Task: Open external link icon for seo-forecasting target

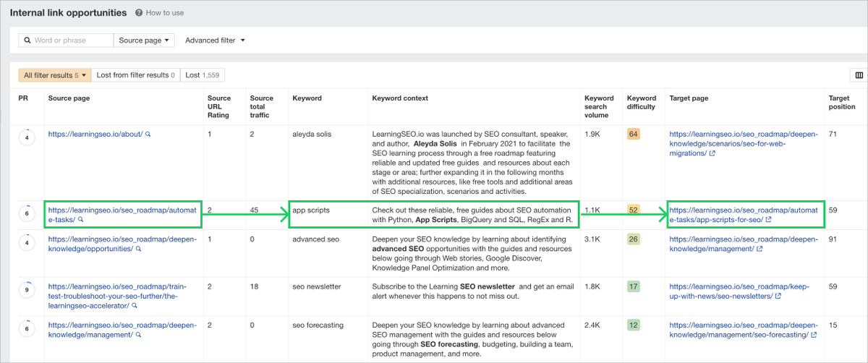Action: point(814,335)
